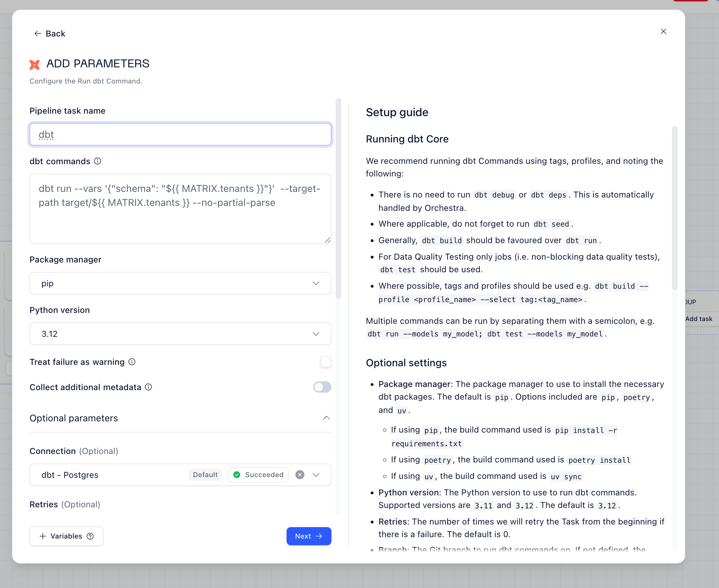Check the Treat failure as warning checkbox
This screenshot has height=588, width=719.
[x=325, y=362]
